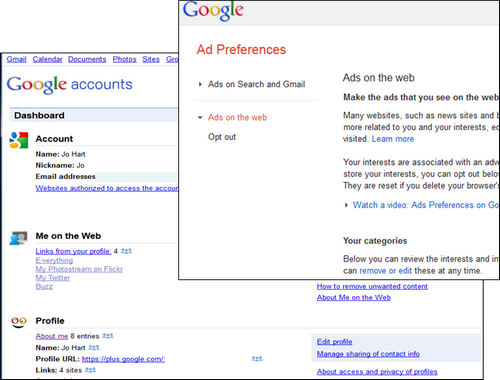Screen dimensions: 500x380
Task: Click the Google accounts logo
Action: [x=69, y=85]
